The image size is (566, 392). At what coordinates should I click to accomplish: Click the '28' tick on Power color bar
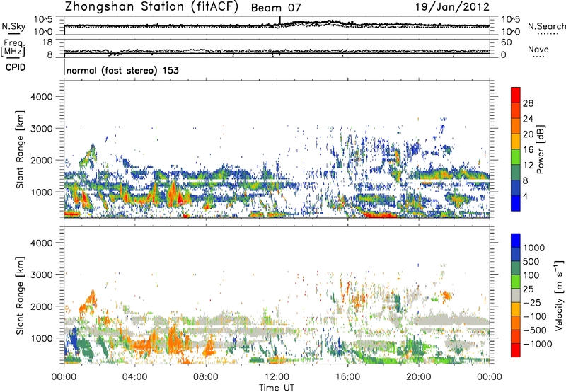pos(528,103)
